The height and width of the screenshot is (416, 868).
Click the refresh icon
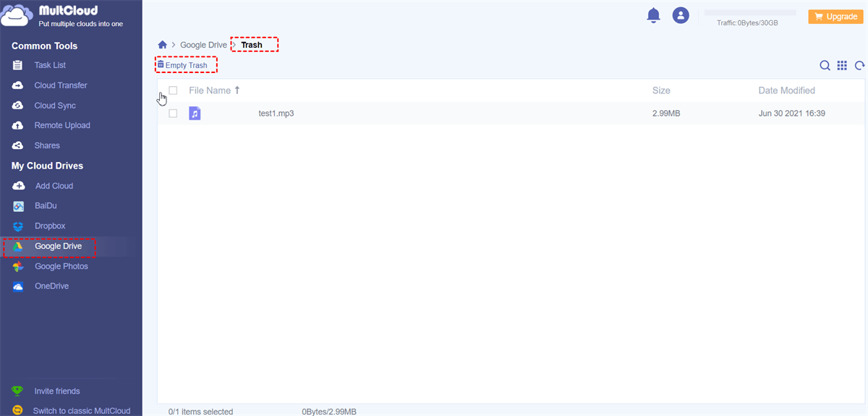tap(859, 66)
